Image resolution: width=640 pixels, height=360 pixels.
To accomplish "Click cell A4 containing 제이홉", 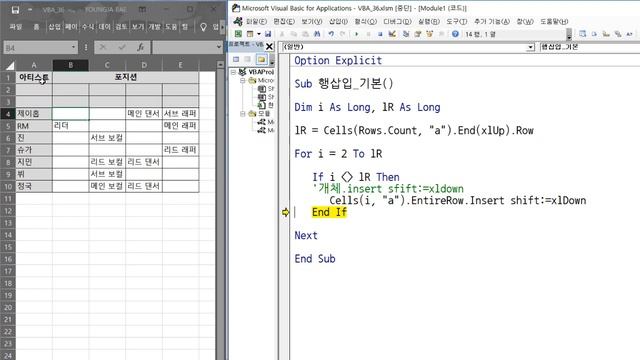I will pyautogui.click(x=34, y=113).
